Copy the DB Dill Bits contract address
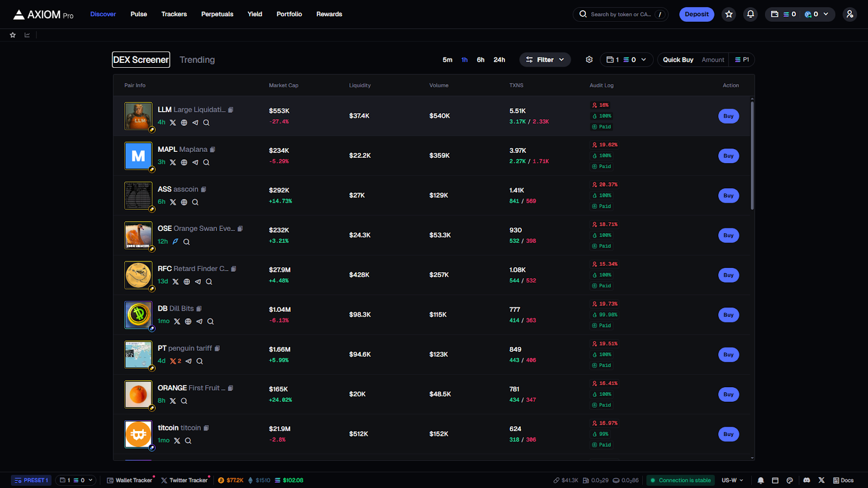868x488 pixels. tap(199, 309)
